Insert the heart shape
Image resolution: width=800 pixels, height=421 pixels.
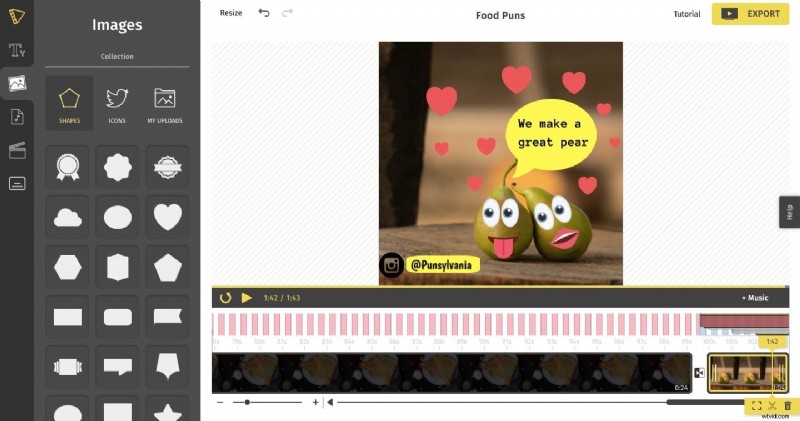pyautogui.click(x=167, y=216)
